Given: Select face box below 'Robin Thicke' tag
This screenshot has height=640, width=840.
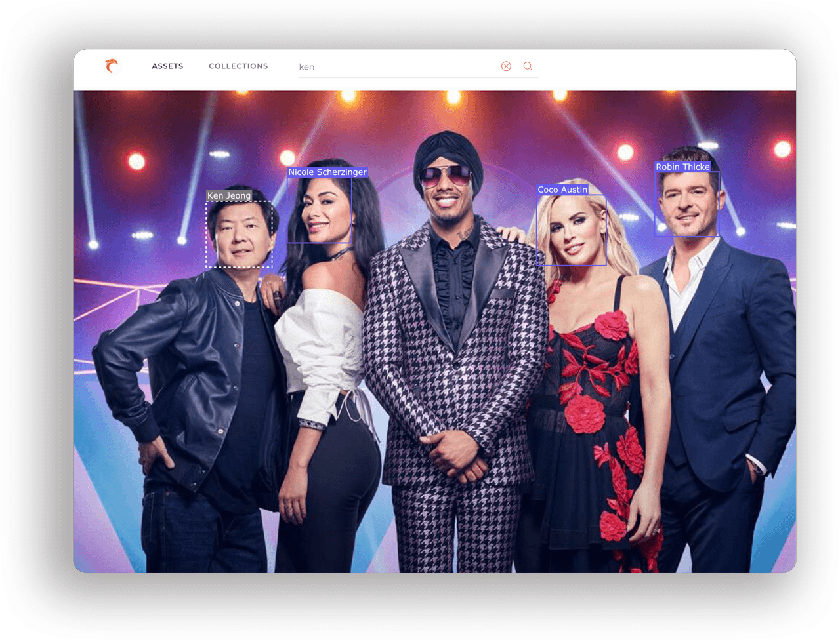Looking at the screenshot, I should point(686,204).
